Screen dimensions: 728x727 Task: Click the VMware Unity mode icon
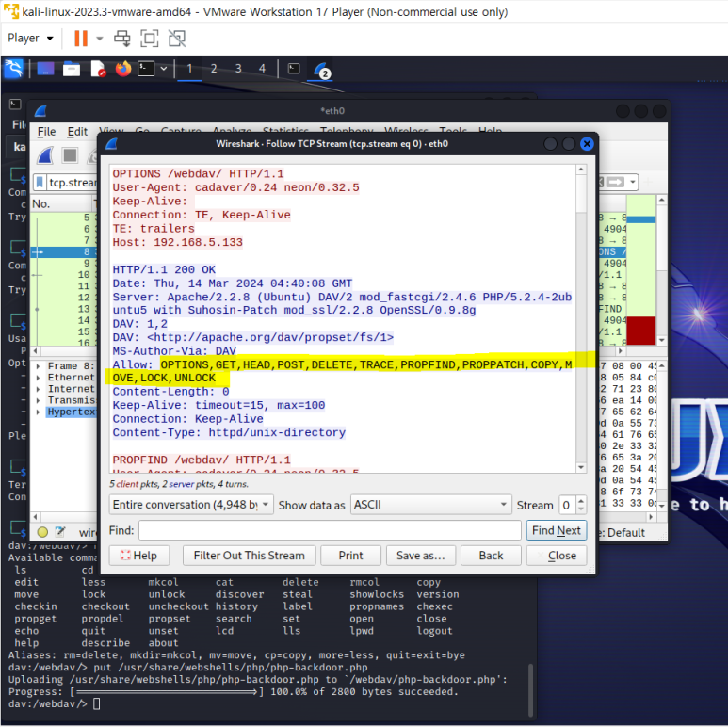pos(177,38)
